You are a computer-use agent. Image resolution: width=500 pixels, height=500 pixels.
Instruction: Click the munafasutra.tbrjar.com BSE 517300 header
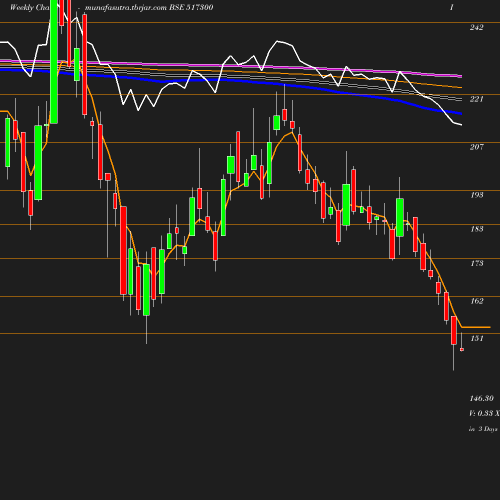tap(149, 7)
